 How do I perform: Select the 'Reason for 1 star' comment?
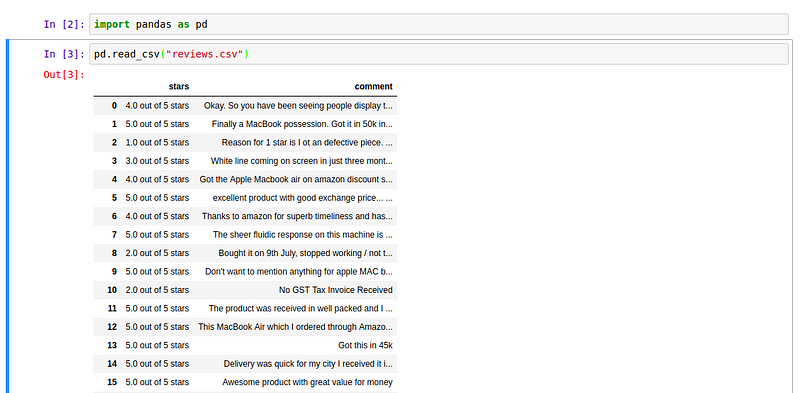coord(307,142)
